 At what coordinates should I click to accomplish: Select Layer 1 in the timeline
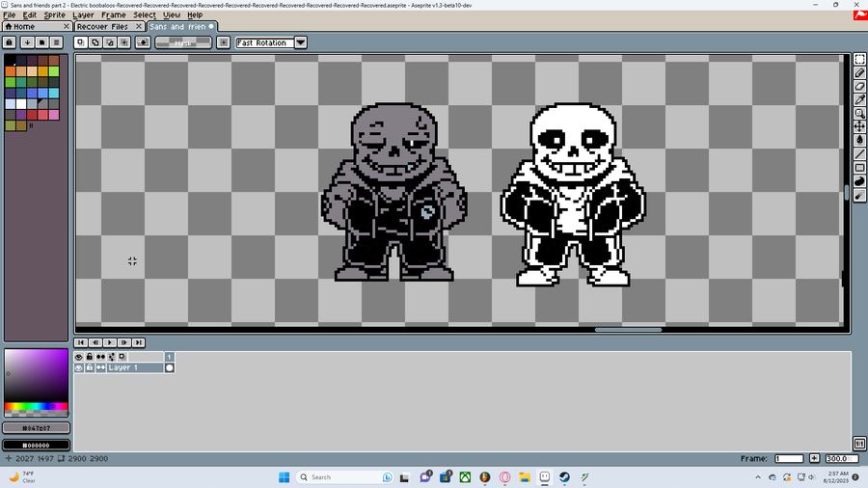point(135,368)
